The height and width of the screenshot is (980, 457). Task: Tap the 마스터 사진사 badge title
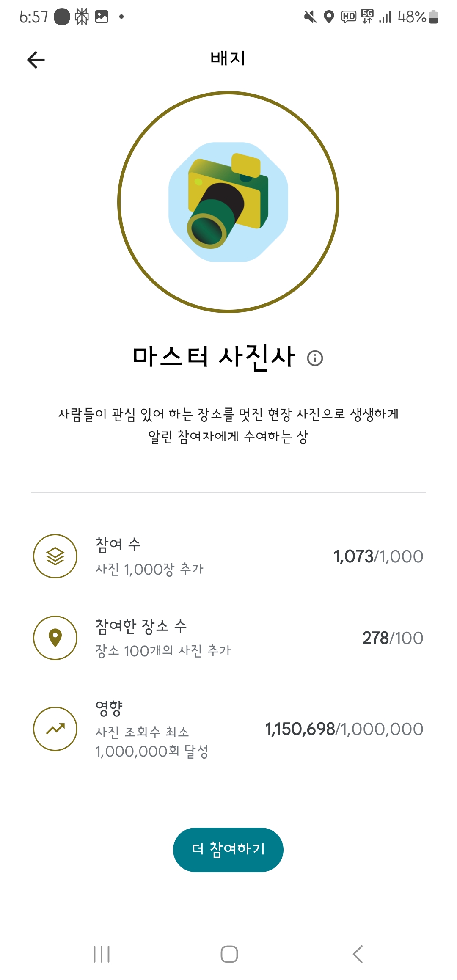(x=214, y=357)
